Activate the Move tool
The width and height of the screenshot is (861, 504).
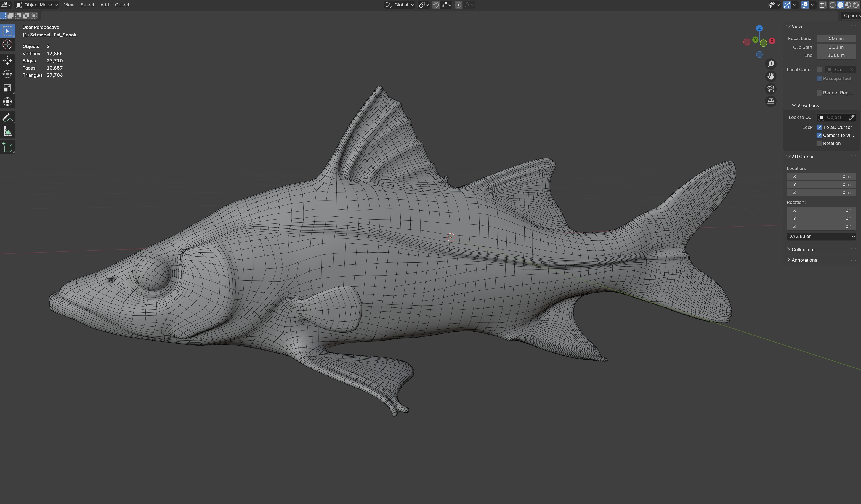7,60
